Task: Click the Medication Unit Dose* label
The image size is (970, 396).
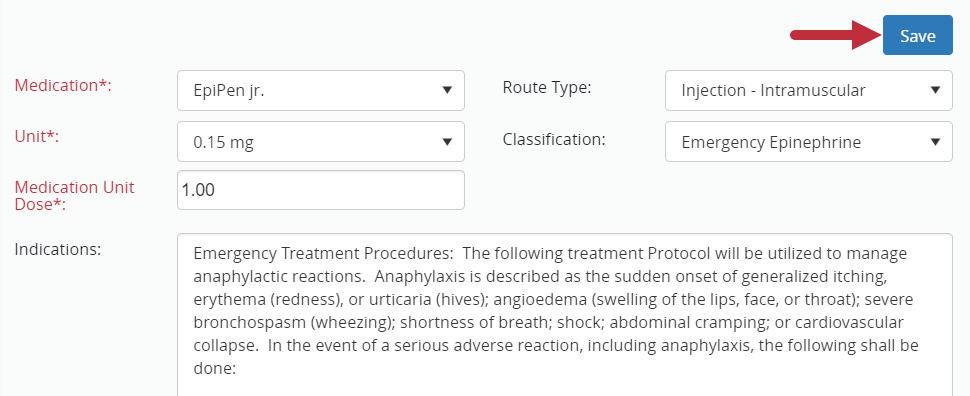Action: pyautogui.click(x=74, y=196)
